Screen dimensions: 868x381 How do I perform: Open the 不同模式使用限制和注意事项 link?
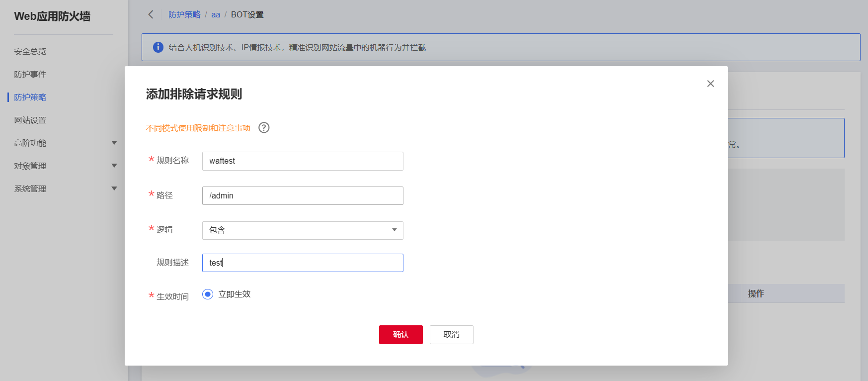point(198,128)
